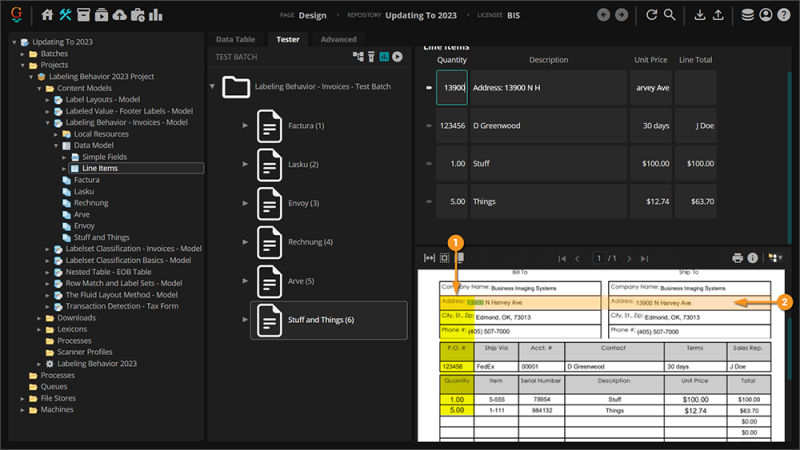Open the search magnifier icon

(669, 15)
